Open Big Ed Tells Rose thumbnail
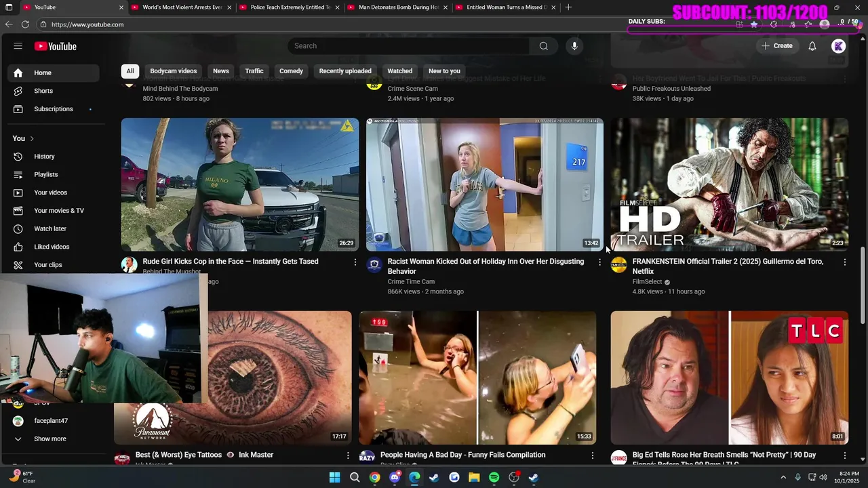 coord(730,378)
